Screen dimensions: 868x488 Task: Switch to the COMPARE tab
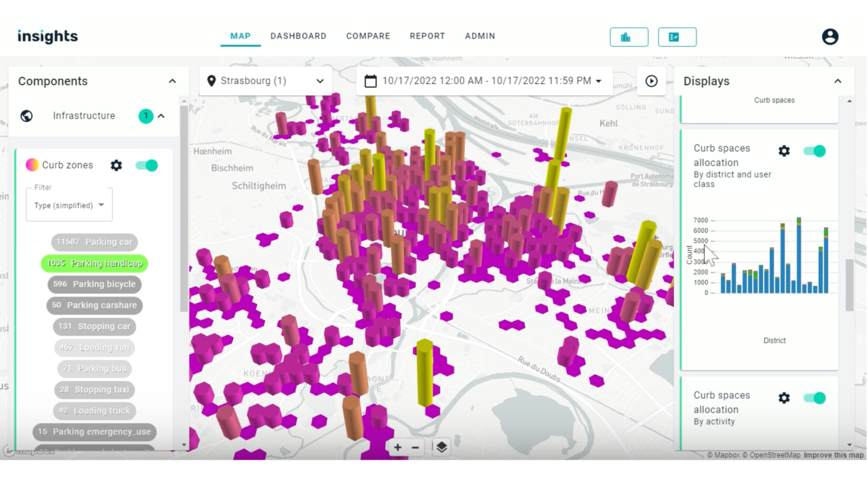[368, 36]
